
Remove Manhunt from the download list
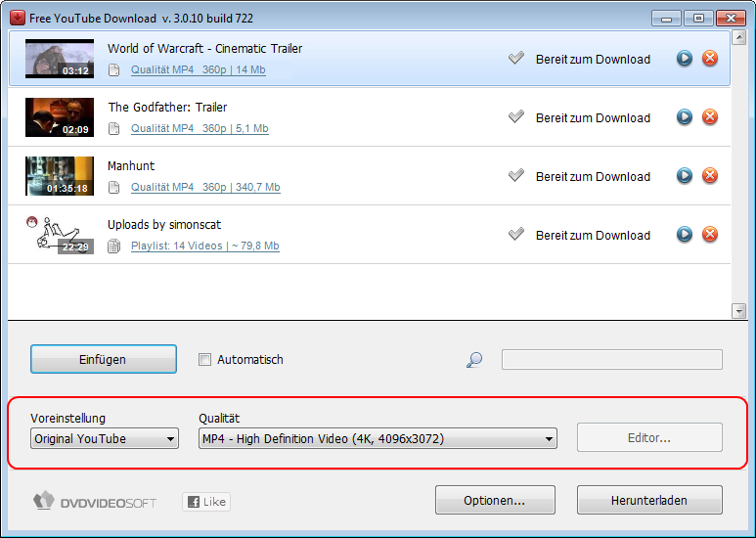710,176
